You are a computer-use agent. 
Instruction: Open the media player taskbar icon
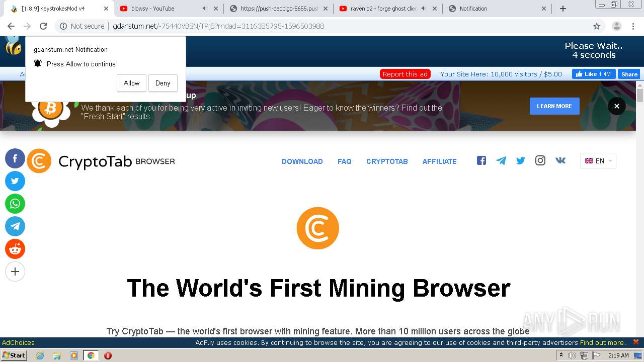coord(74,355)
